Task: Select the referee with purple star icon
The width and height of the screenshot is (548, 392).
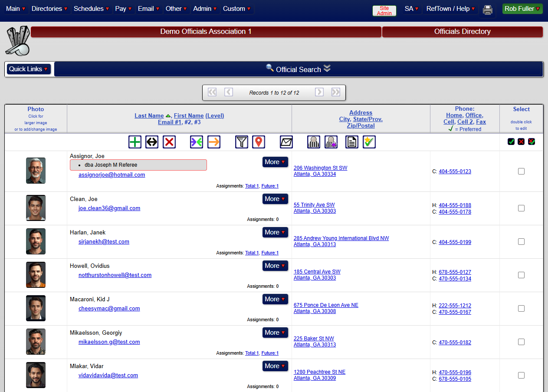Action: point(331,142)
